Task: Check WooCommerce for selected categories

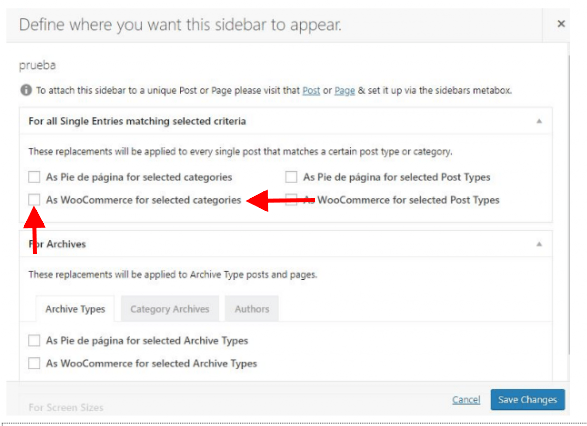Action: click(34, 200)
